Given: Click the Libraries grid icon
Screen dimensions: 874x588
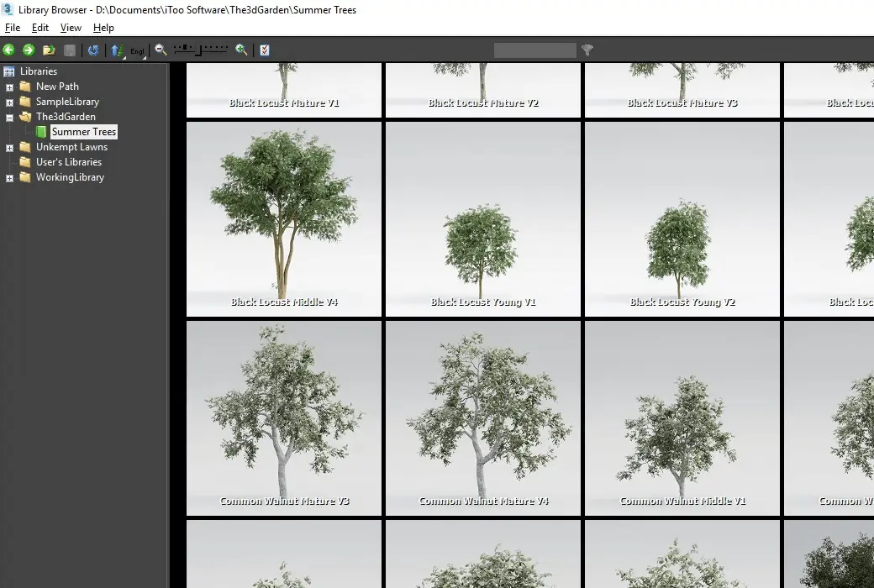Looking at the screenshot, I should pos(9,71).
